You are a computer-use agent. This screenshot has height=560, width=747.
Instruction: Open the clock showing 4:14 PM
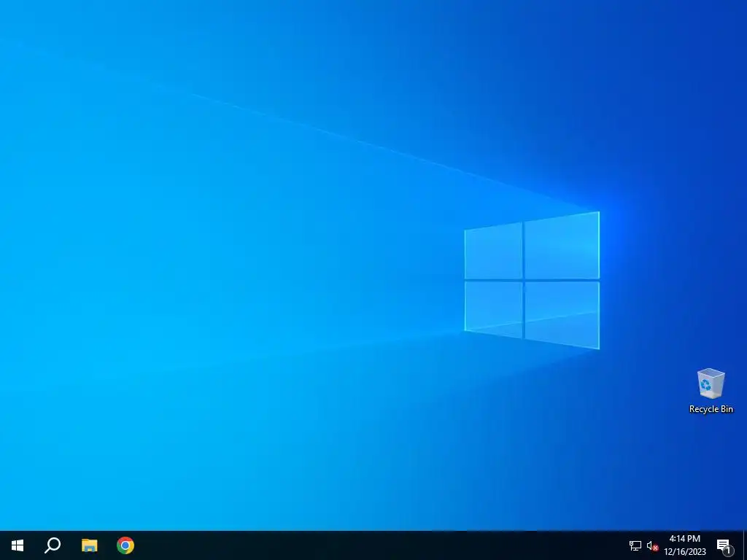(x=684, y=545)
